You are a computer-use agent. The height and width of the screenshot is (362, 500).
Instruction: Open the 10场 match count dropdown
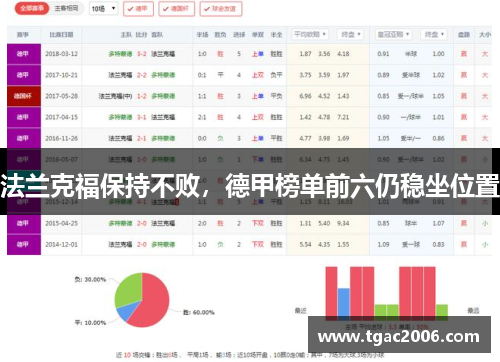pos(104,9)
